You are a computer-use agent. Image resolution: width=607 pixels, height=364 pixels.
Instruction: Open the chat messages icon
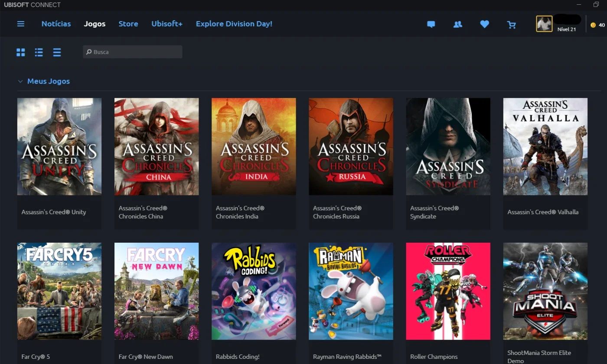(431, 25)
